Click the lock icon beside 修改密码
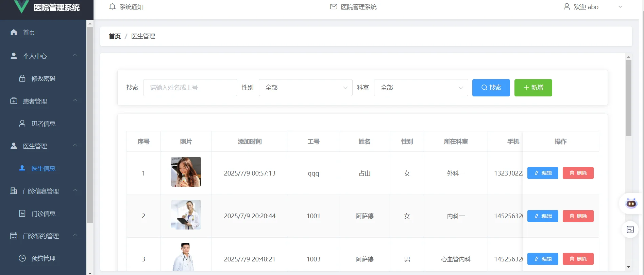Image resolution: width=644 pixels, height=275 pixels. (22, 78)
